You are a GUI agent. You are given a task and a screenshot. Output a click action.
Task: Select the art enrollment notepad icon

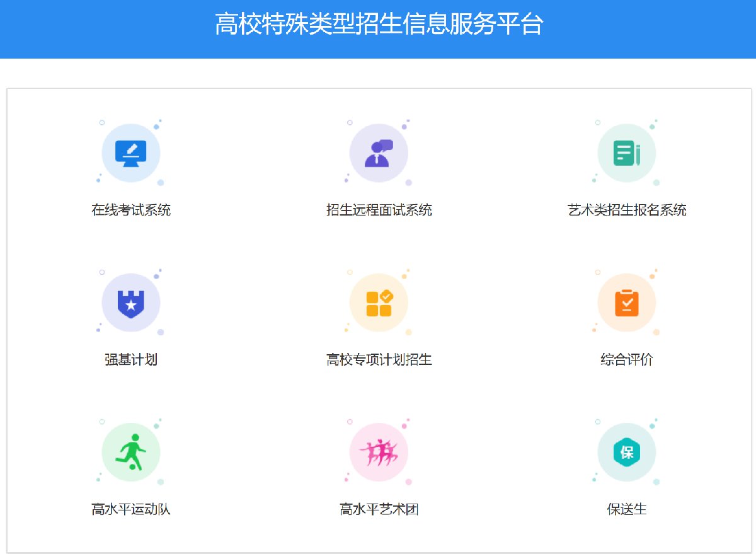tap(627, 153)
